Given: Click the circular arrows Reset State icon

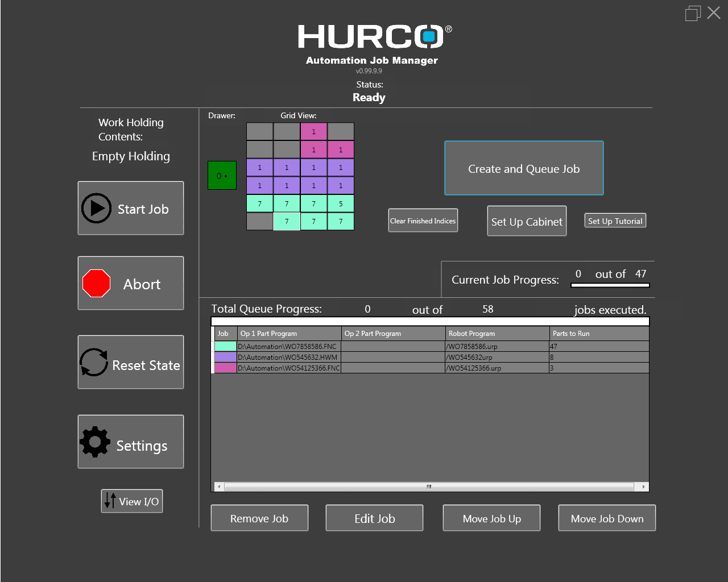Looking at the screenshot, I should (94, 362).
